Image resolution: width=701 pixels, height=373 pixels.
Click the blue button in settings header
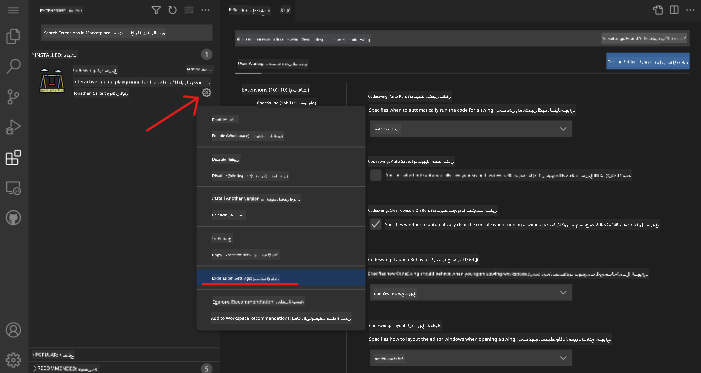648,61
